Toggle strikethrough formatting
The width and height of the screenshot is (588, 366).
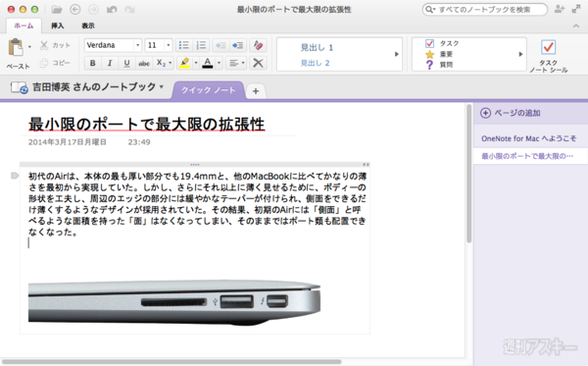point(144,63)
